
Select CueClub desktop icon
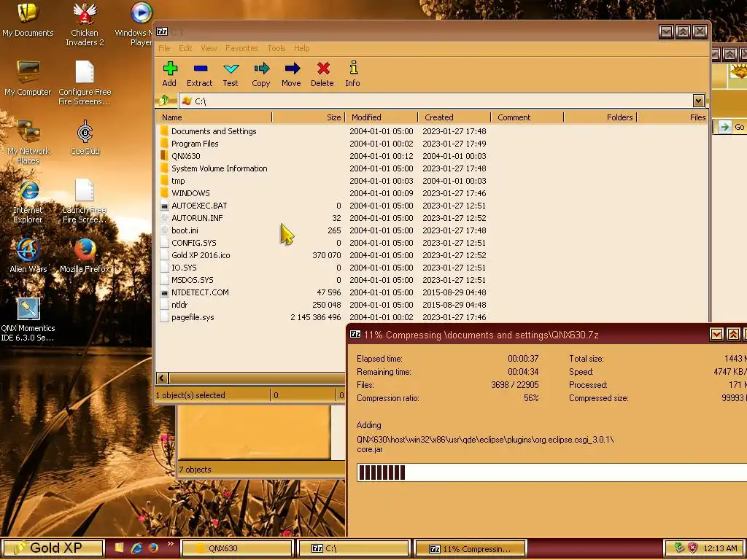pos(85,138)
